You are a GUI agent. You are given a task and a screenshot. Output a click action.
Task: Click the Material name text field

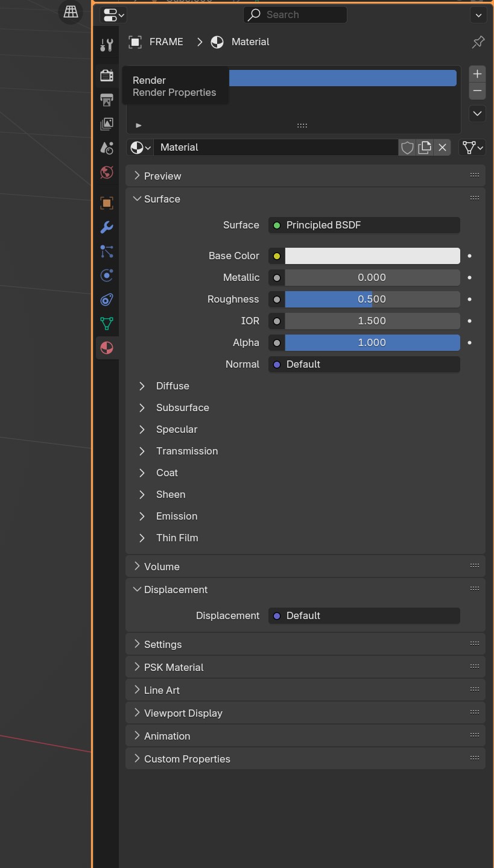pyautogui.click(x=276, y=147)
